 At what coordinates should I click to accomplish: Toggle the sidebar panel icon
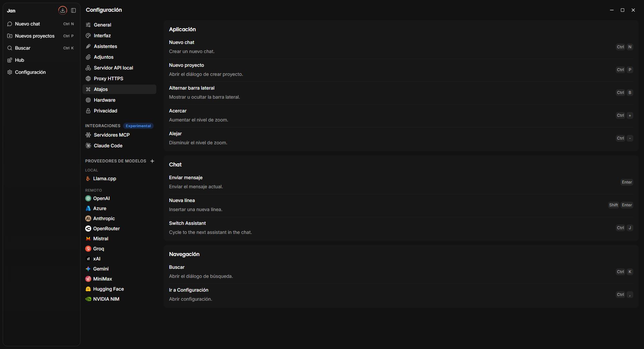click(73, 10)
